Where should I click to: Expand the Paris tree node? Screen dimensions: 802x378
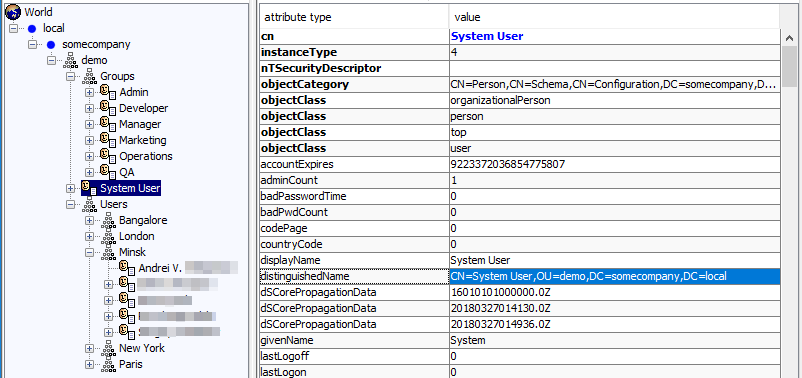pos(90,364)
